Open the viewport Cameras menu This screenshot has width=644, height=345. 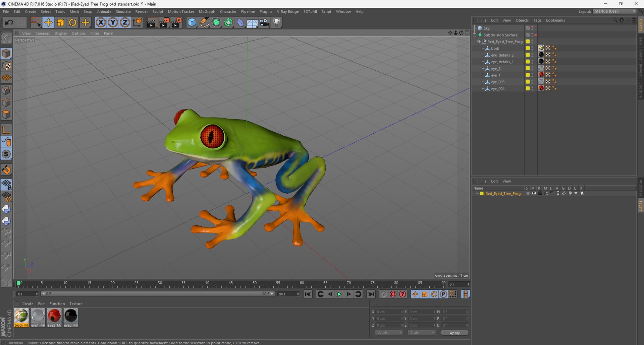43,33
